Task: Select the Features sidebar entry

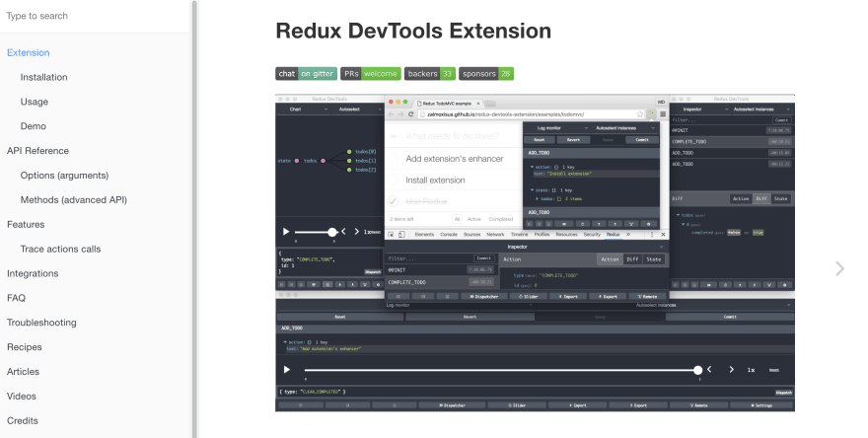Action: [x=26, y=224]
